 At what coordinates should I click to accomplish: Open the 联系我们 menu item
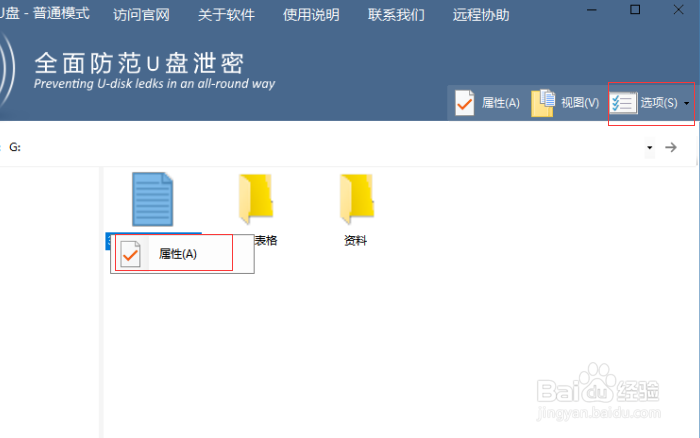point(396,15)
